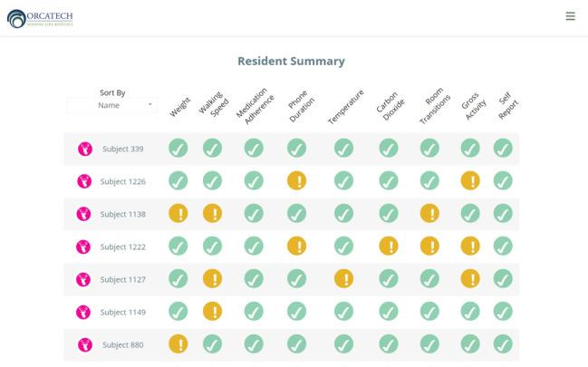This screenshot has height=367, width=588.
Task: Click Subject 339 Self Report check icon
Action: click(x=503, y=149)
